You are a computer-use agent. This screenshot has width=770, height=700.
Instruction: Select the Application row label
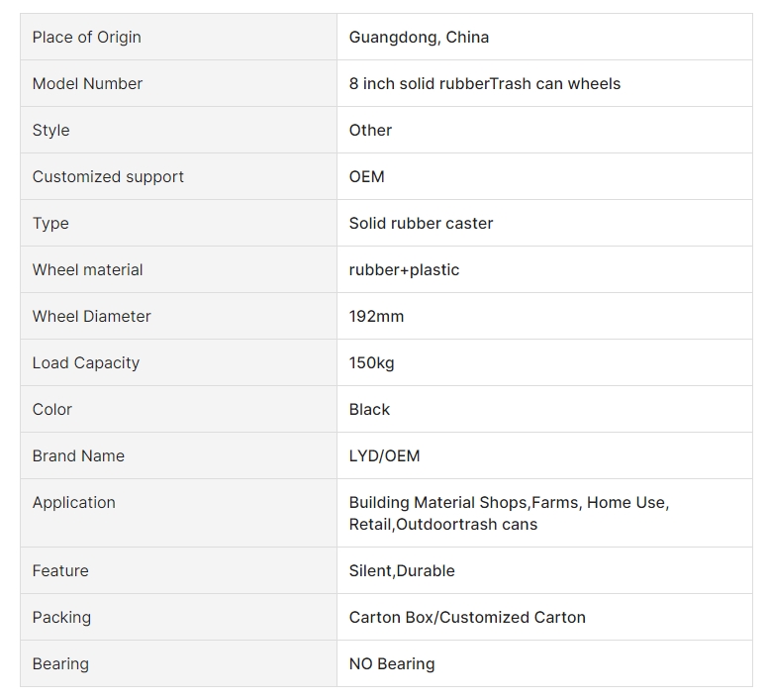[73, 503]
